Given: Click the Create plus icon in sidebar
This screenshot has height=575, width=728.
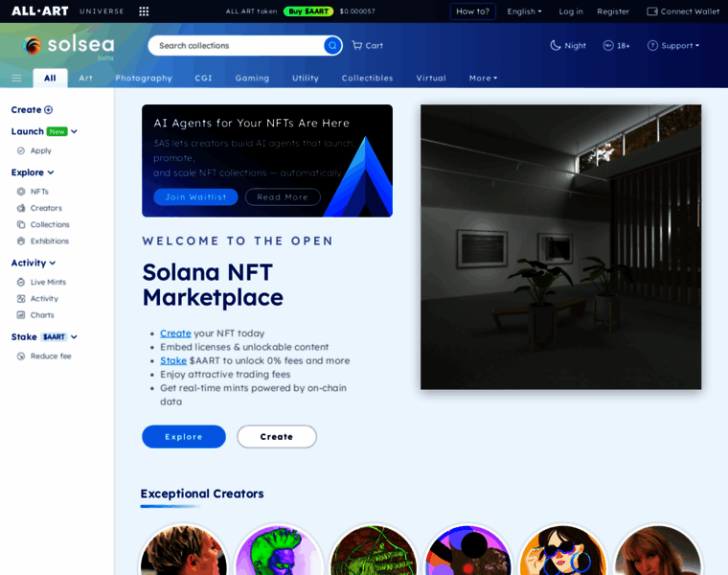Looking at the screenshot, I should [x=48, y=110].
